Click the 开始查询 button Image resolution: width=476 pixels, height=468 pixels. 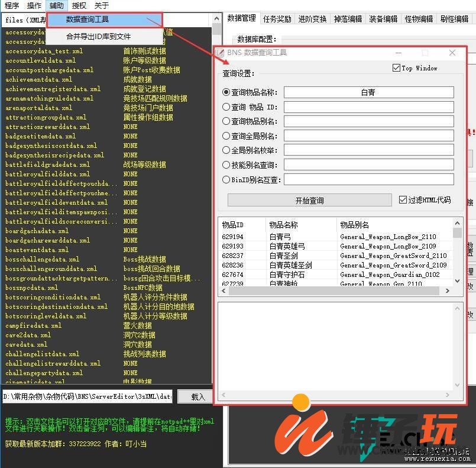click(x=310, y=200)
